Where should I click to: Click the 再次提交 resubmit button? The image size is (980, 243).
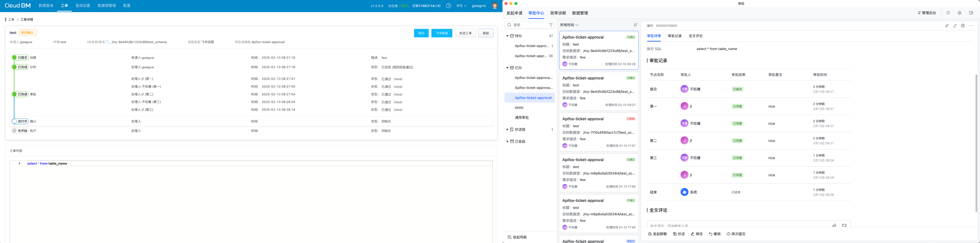coord(736,234)
